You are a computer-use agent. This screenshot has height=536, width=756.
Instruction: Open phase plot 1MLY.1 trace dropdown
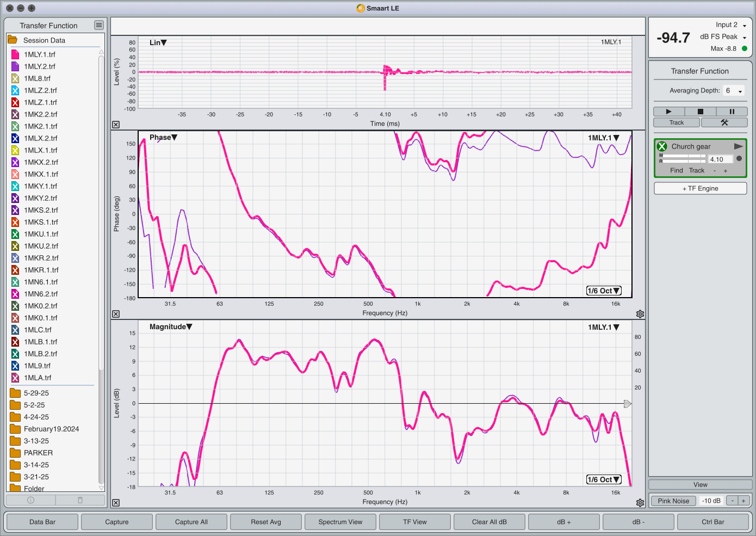[604, 138]
